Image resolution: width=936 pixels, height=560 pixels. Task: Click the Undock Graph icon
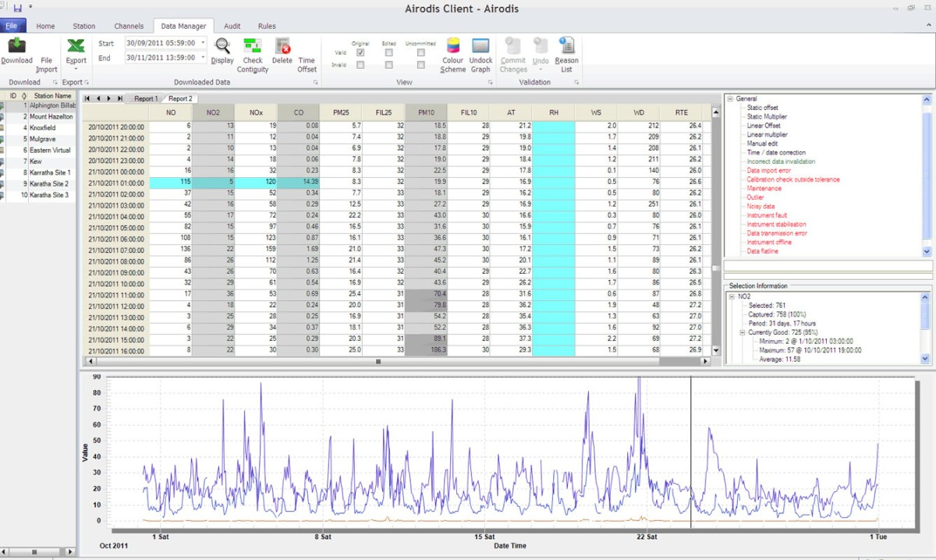point(480,46)
